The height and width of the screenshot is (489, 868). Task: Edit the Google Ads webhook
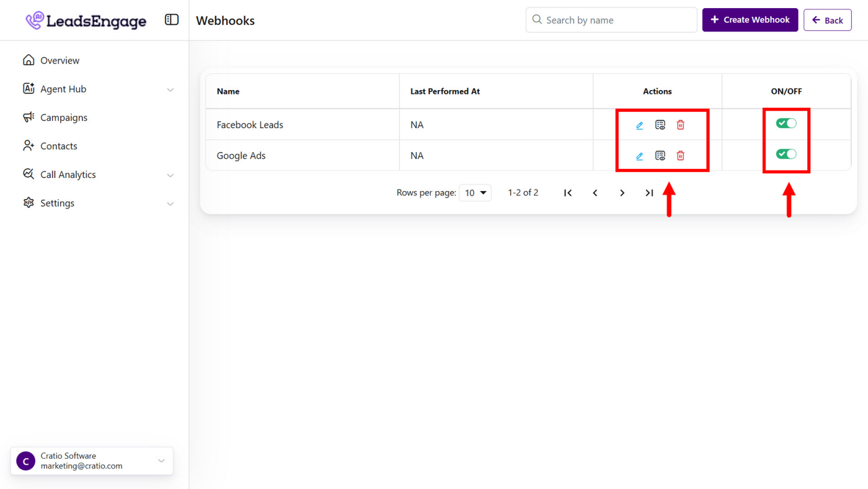pos(639,156)
